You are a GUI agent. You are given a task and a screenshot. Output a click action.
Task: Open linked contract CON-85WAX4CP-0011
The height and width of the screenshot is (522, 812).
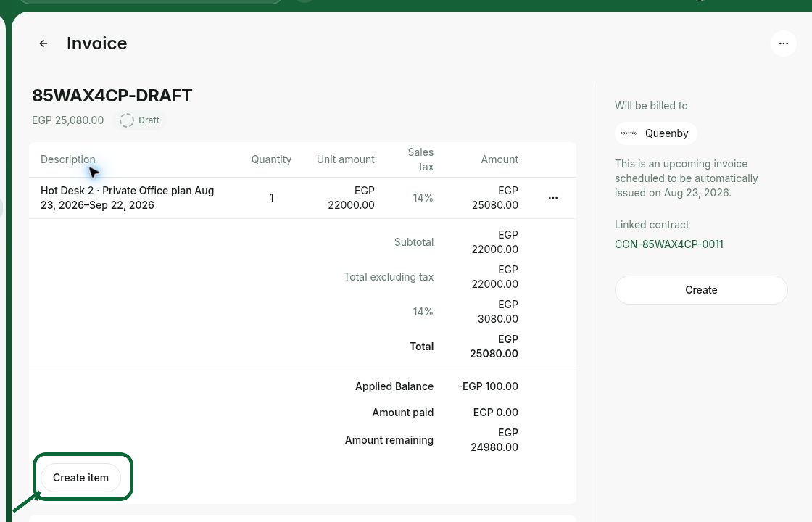668,244
